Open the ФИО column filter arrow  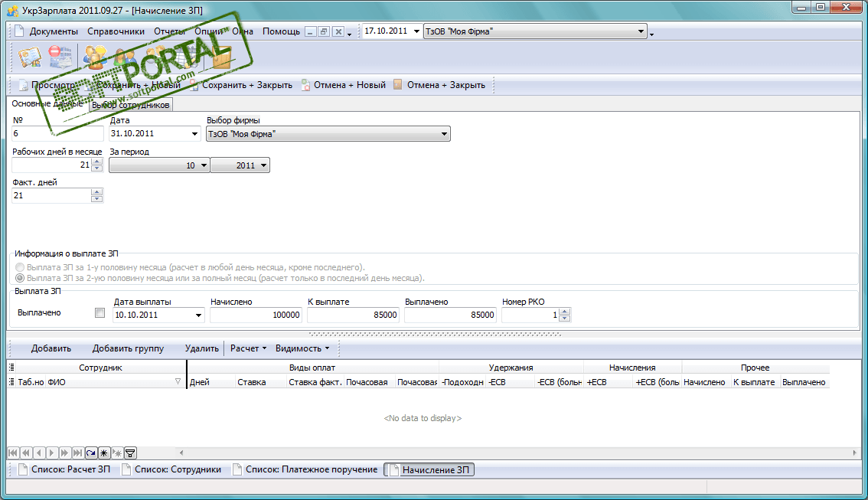coord(178,381)
